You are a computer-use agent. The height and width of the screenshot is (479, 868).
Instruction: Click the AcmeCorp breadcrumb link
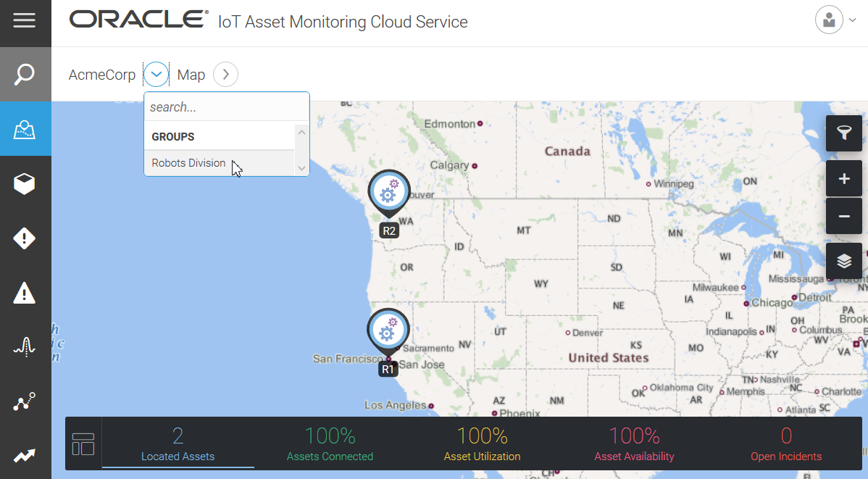[102, 75]
